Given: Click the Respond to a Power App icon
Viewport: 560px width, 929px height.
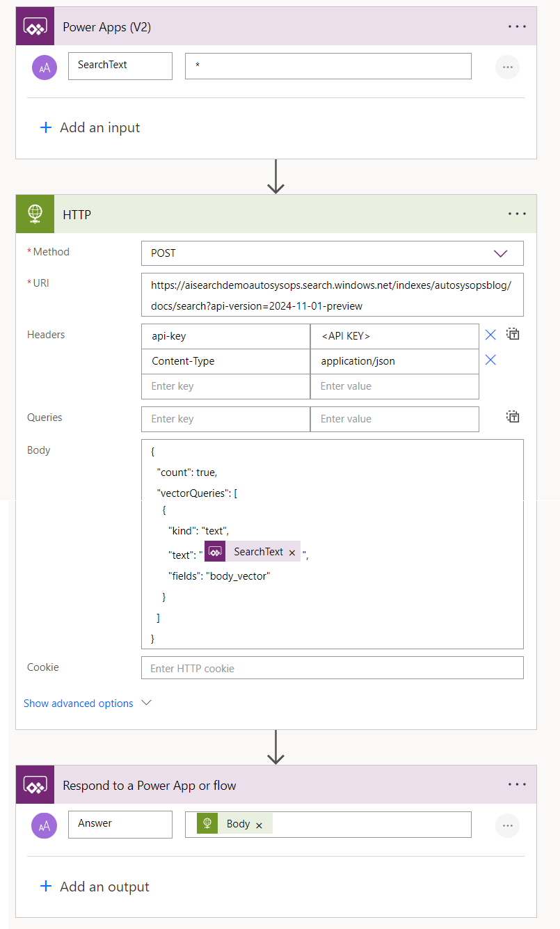Looking at the screenshot, I should pyautogui.click(x=35, y=785).
